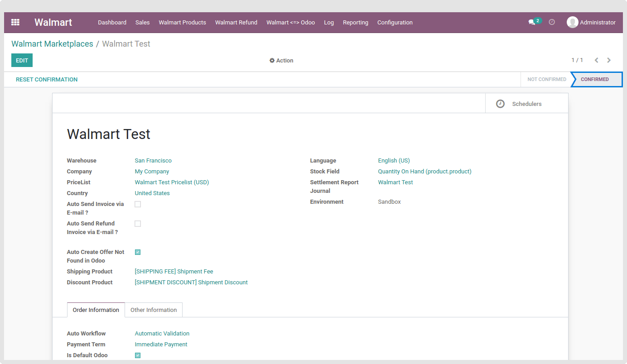Click the Stock Field label
Screen dimensions: 627x364
pyautogui.click(x=324, y=172)
